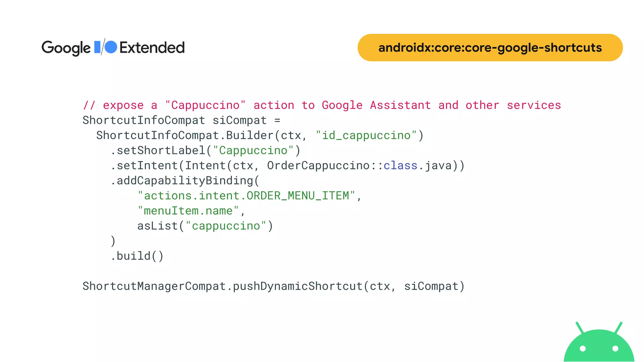644x362 pixels.
Task: Click the .setShortLabel("Cappuccino") line
Action: [205, 151]
